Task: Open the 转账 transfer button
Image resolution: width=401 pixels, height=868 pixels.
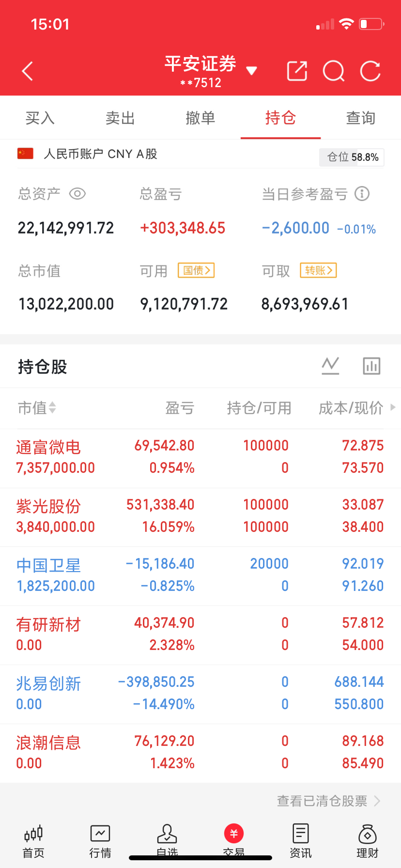Action: 318,270
